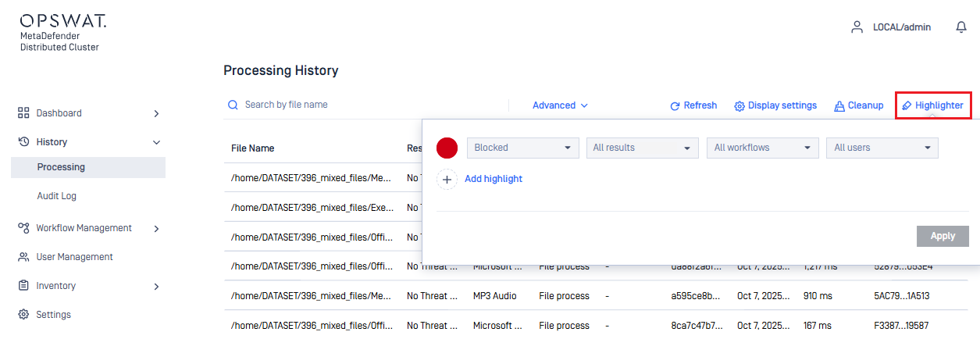Open the All workflows dropdown
Screen dimensions: 980x339
762,148
